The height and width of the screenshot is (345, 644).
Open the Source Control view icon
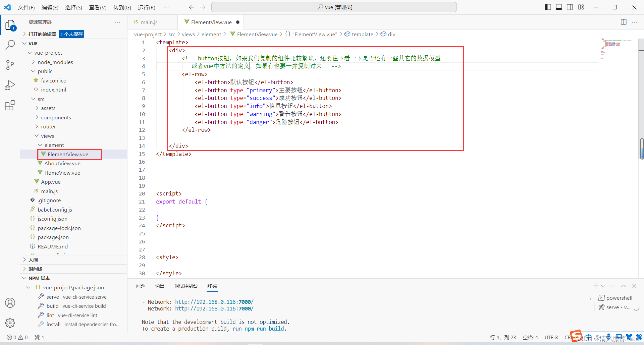click(10, 65)
